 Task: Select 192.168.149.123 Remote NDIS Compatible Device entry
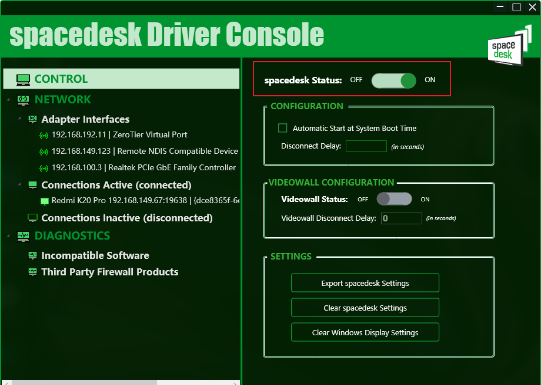click(x=145, y=151)
